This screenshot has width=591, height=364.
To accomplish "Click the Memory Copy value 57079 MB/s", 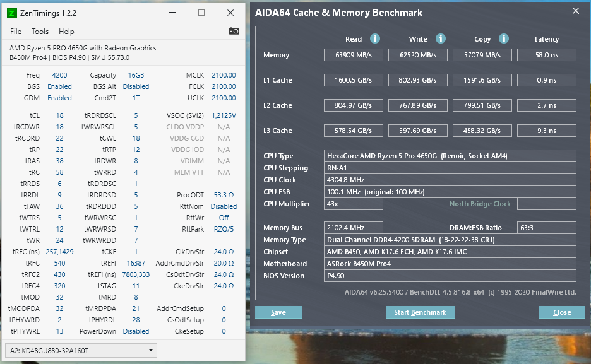I will point(482,55).
